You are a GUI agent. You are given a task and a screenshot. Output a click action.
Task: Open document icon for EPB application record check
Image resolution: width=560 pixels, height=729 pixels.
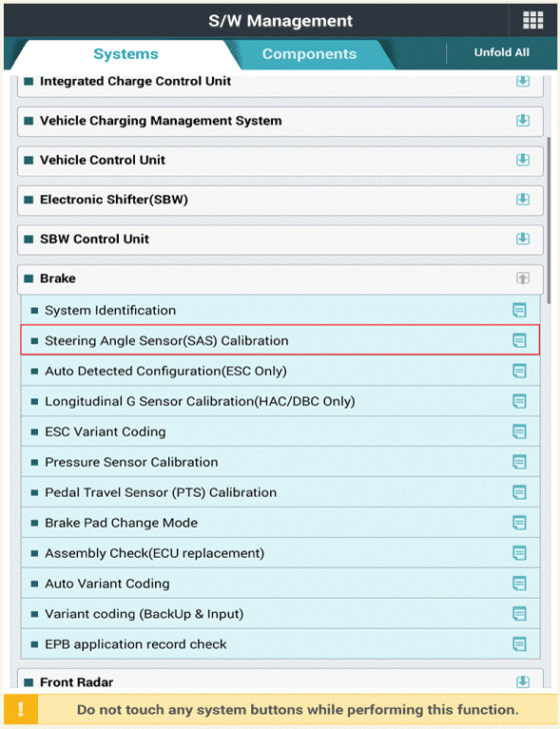[x=519, y=643]
